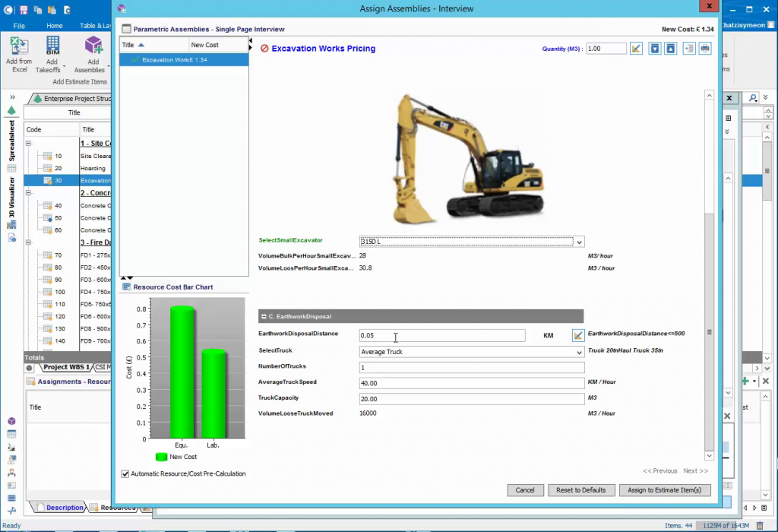Click the collapse-all down arrow icon
The width and height of the screenshot is (778, 532).
pyautogui.click(x=654, y=49)
